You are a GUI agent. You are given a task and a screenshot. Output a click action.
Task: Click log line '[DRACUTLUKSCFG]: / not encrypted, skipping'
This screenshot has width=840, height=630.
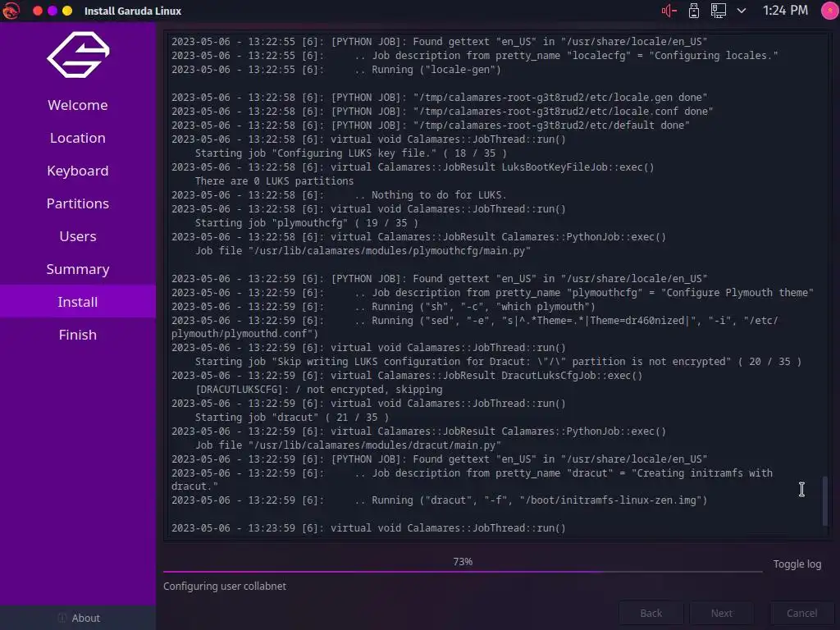tap(319, 390)
